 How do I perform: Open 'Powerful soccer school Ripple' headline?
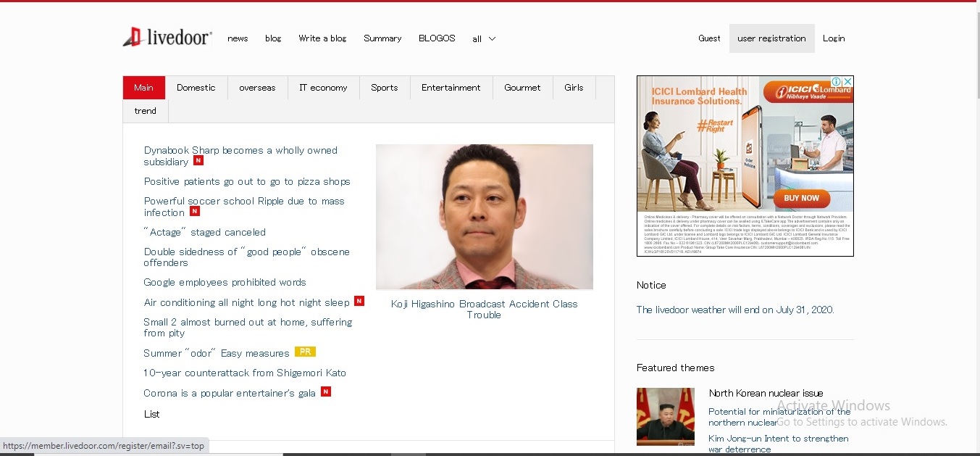(244, 207)
